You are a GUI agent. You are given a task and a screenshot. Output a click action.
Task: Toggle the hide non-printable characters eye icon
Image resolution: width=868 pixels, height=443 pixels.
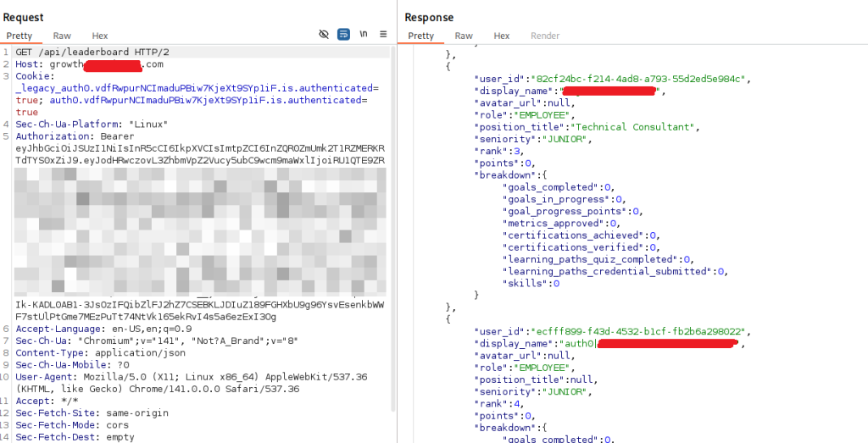(x=323, y=35)
